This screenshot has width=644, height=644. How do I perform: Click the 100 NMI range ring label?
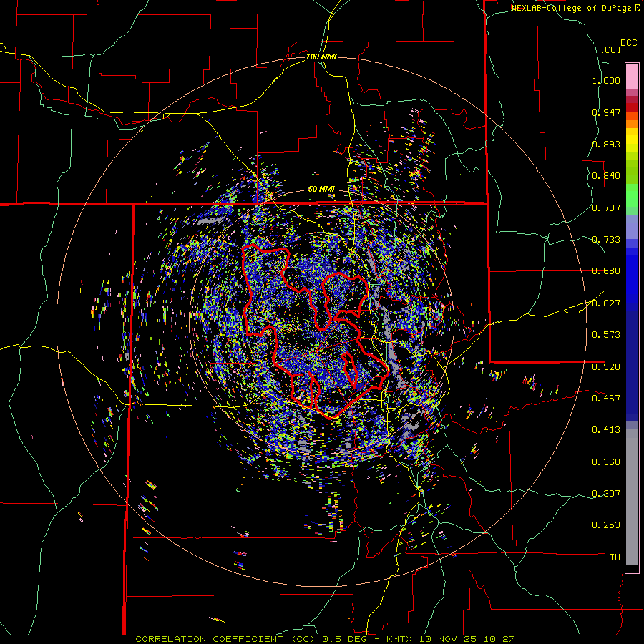(x=321, y=57)
